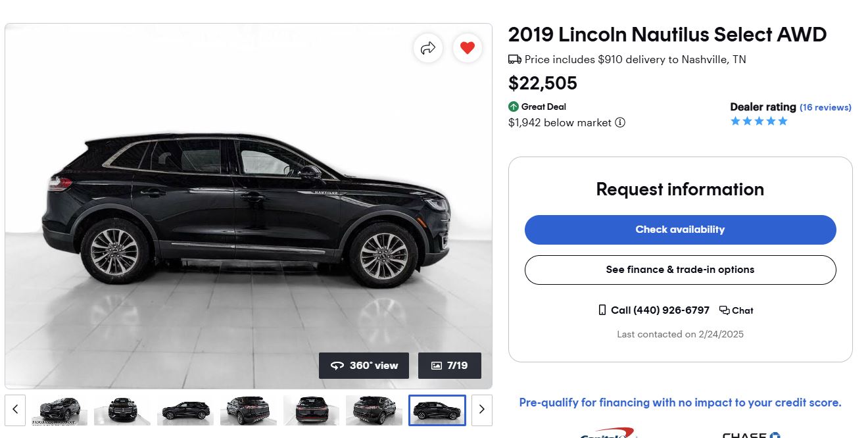Click the next thumbnails right arrow
This screenshot has width=868, height=438.
[x=481, y=410]
